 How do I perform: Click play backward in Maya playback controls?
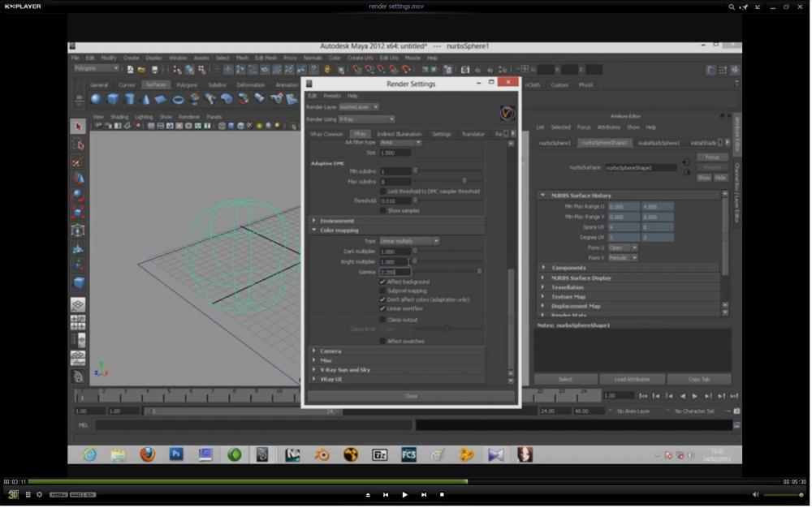click(682, 396)
